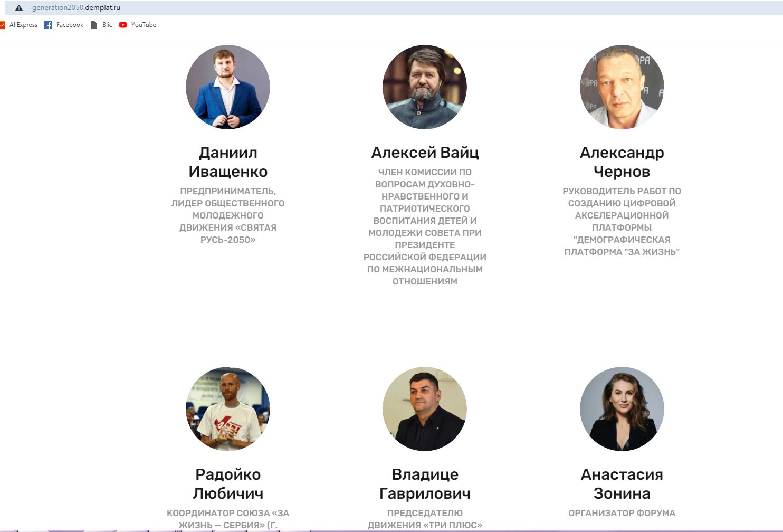Open the Blic bookmark page icon
This screenshot has width=783, height=532.
(94, 25)
